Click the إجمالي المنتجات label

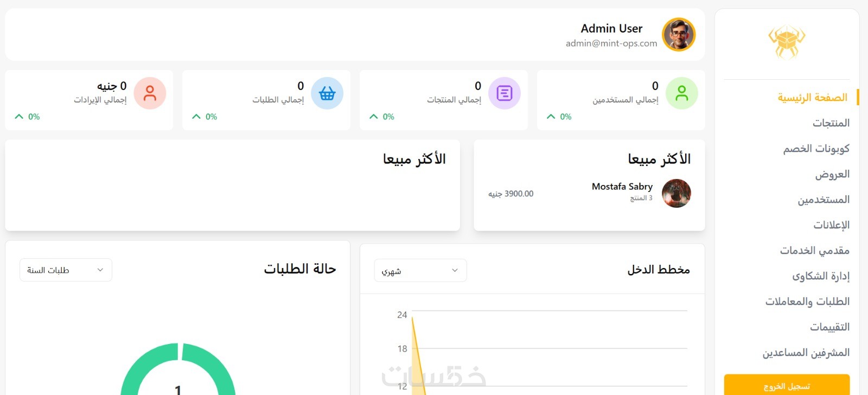(454, 100)
